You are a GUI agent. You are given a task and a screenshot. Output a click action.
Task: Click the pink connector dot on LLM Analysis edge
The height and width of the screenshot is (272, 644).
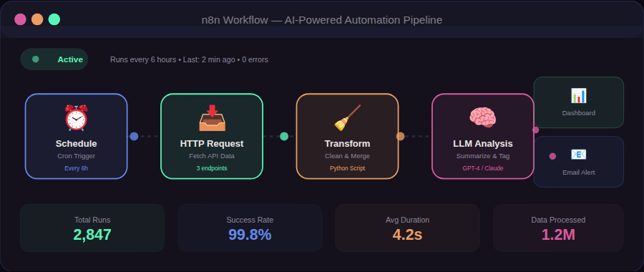(535, 130)
